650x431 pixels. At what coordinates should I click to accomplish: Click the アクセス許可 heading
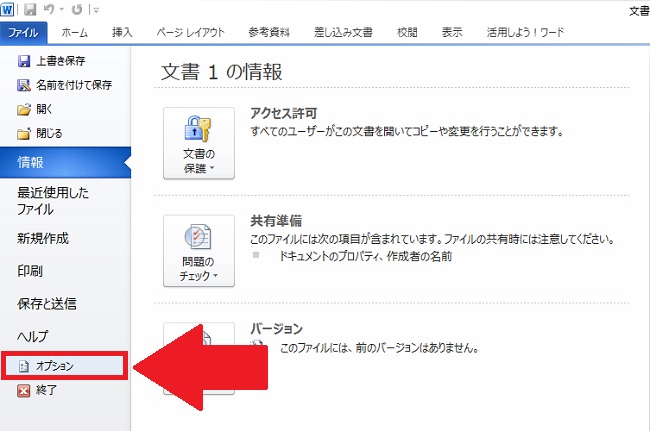pyautogui.click(x=284, y=113)
